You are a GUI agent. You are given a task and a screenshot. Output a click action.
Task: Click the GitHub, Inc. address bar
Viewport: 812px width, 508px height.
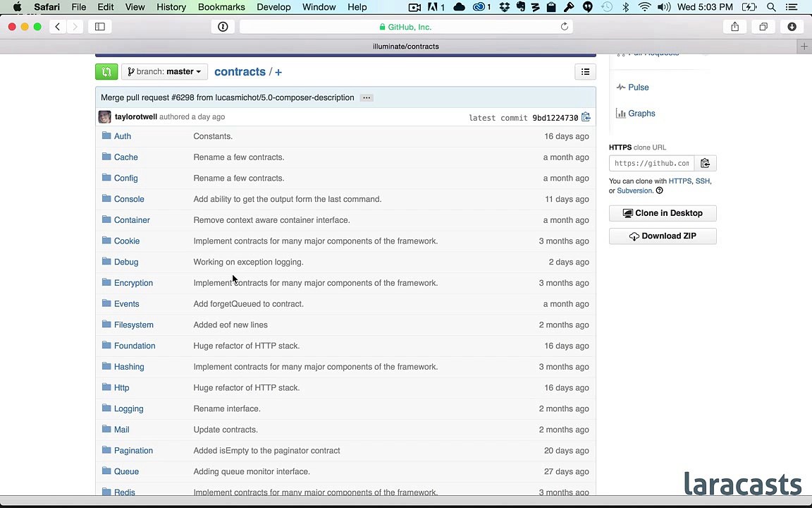tap(406, 27)
